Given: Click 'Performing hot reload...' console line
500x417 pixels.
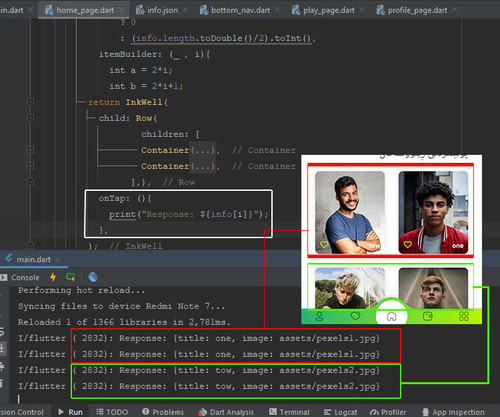Looking at the screenshot, I should [82, 290].
